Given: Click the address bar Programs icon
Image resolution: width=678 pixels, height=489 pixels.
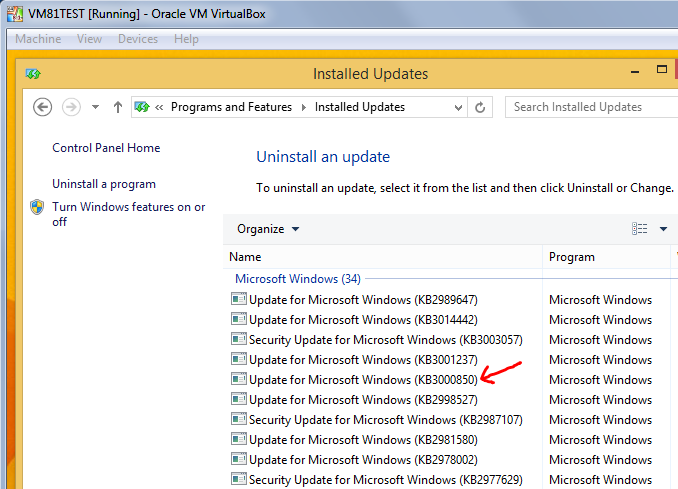Looking at the screenshot, I should tap(142, 107).
